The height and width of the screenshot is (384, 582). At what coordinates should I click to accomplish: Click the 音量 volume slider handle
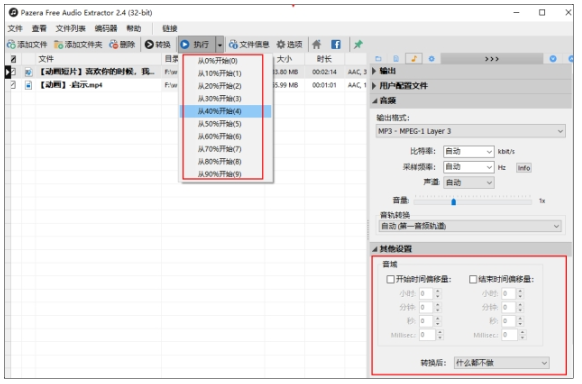pyautogui.click(x=454, y=202)
